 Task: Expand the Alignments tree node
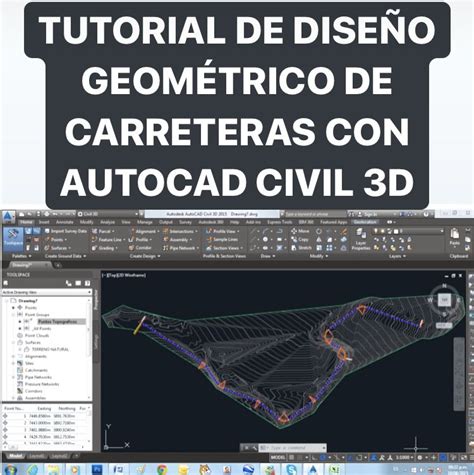click(14, 356)
